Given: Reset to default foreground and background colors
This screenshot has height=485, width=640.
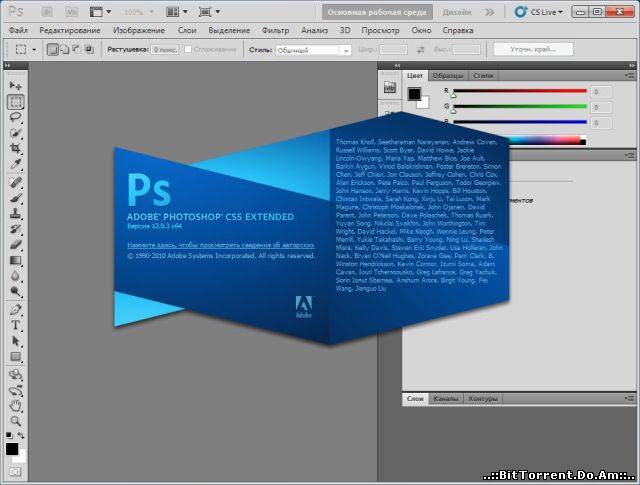Looking at the screenshot, I should (9, 435).
